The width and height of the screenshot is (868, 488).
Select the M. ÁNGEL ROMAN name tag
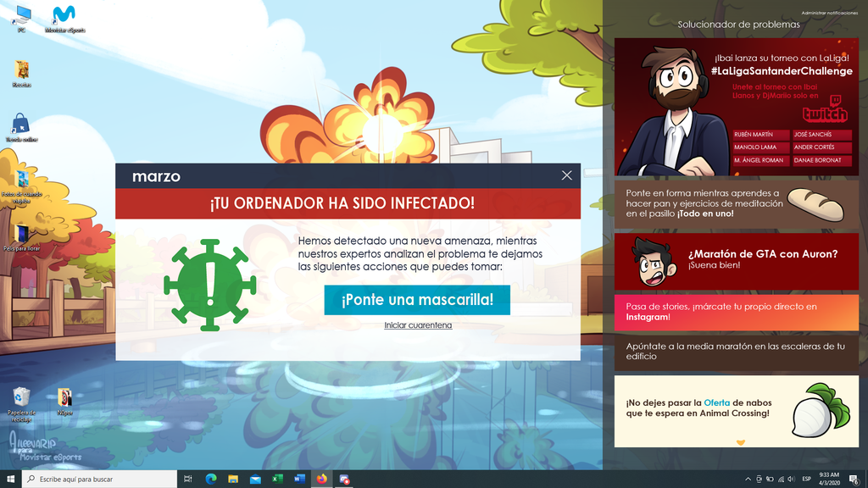761,160
